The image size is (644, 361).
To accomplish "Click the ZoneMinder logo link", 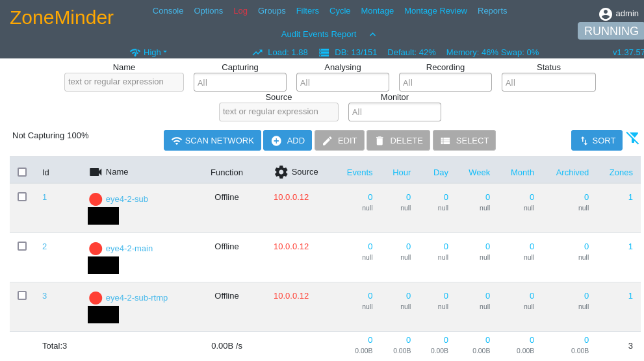I will [x=62, y=18].
